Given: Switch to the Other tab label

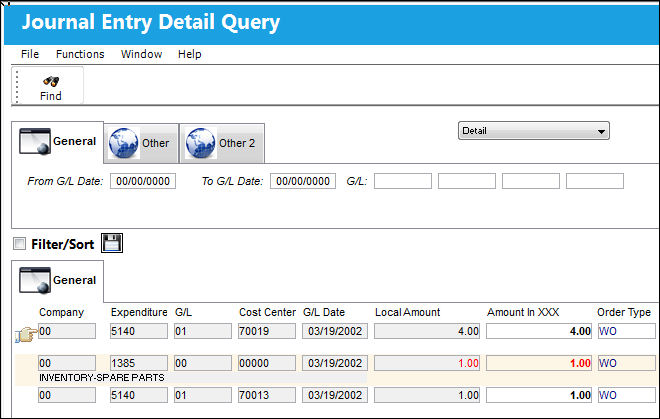Looking at the screenshot, I should pos(155,143).
